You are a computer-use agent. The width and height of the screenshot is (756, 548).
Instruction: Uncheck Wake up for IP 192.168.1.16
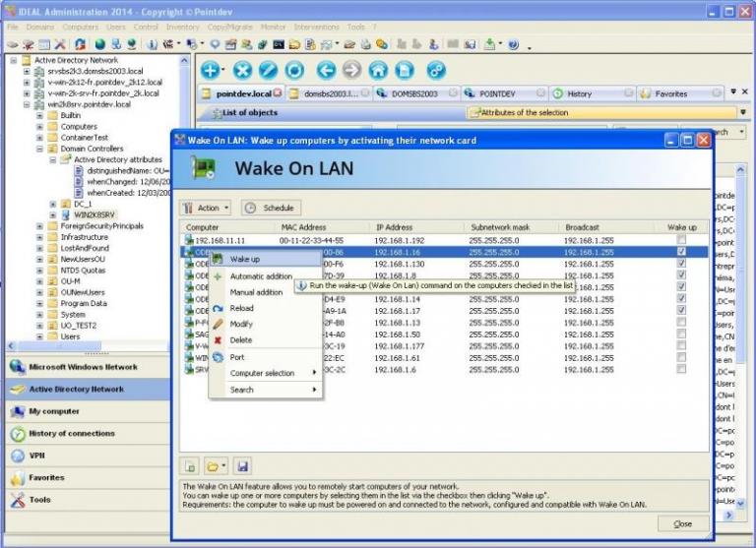(681, 251)
